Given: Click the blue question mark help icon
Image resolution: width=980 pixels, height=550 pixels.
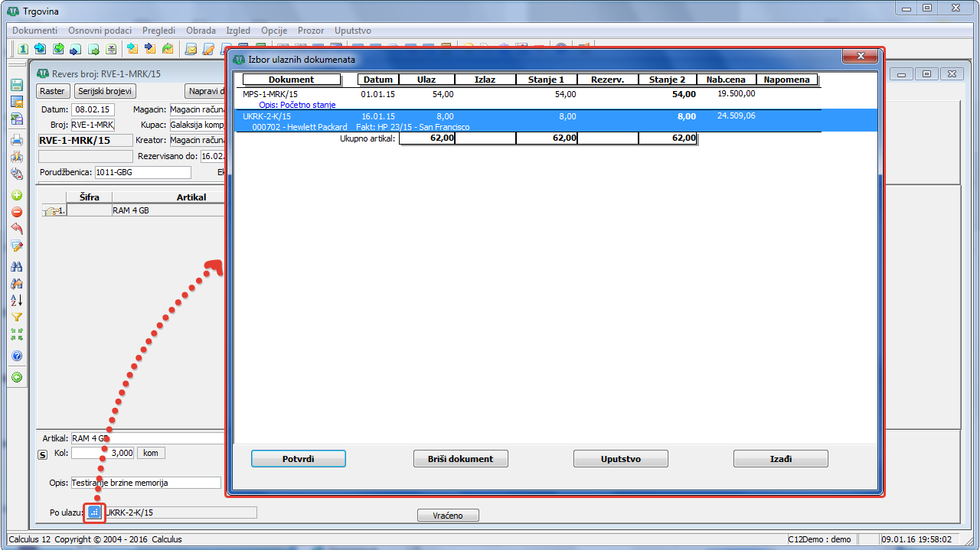Looking at the screenshot, I should click(17, 356).
